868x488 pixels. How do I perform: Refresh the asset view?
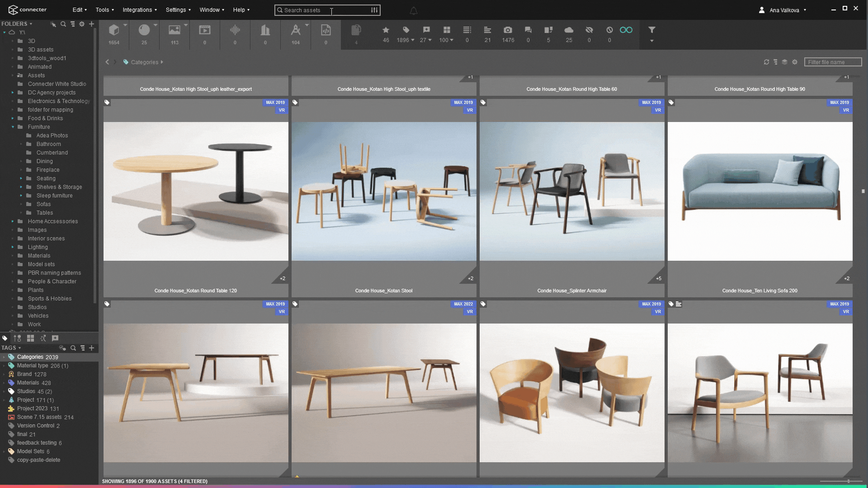[766, 62]
